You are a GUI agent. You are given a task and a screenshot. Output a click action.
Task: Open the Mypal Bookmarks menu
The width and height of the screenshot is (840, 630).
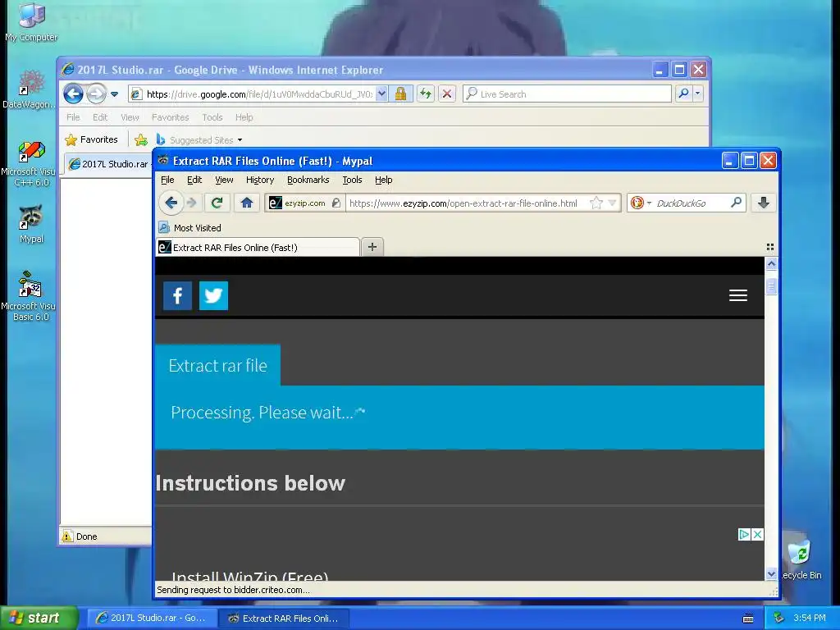click(308, 180)
